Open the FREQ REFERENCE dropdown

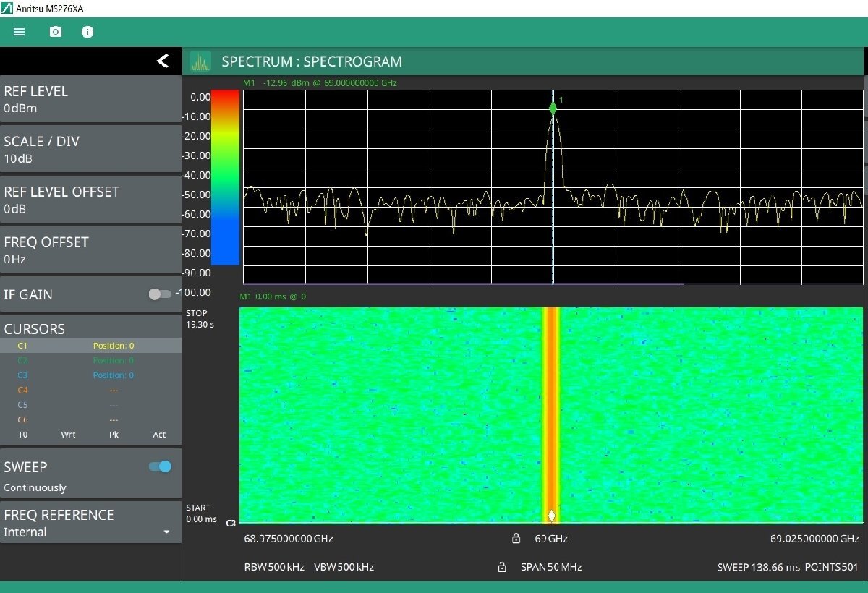90,523
